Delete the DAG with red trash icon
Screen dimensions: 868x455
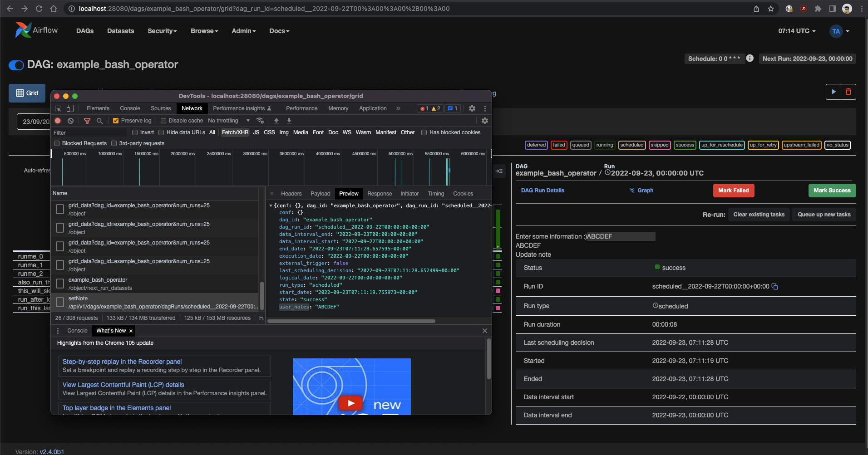point(848,92)
